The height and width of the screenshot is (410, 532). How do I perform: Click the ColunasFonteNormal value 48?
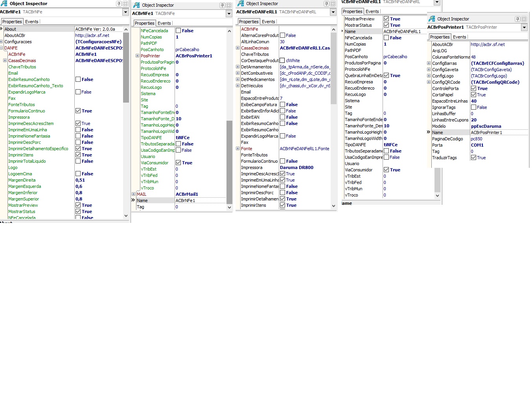point(473,57)
